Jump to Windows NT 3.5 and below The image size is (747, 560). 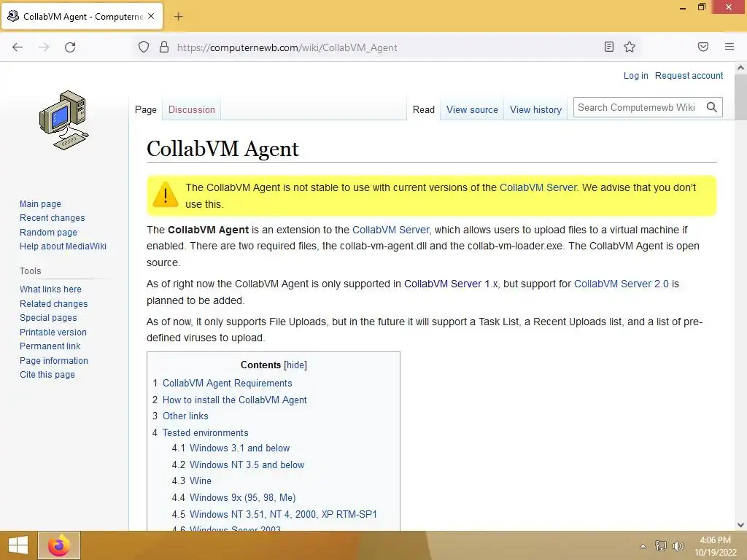[x=247, y=464]
